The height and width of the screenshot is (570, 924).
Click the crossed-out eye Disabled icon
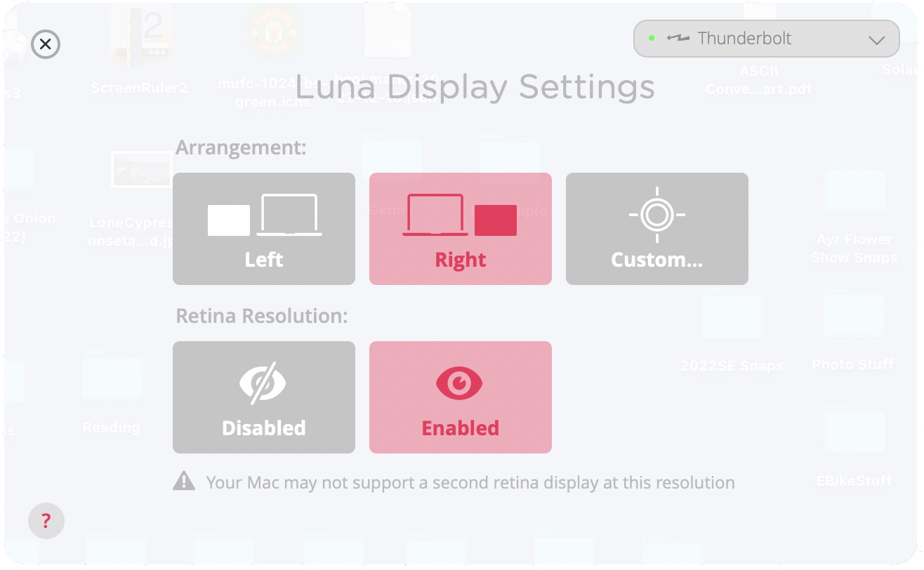pos(263,383)
